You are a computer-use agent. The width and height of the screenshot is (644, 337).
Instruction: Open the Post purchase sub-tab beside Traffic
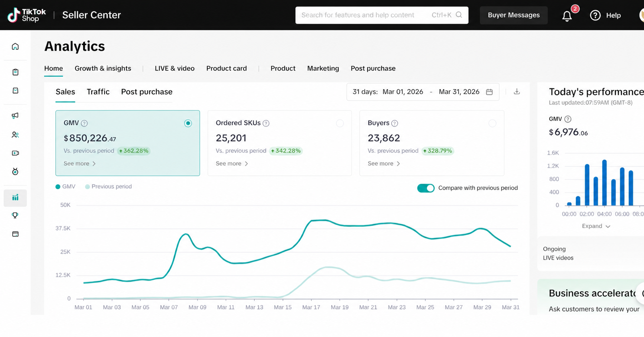(147, 92)
